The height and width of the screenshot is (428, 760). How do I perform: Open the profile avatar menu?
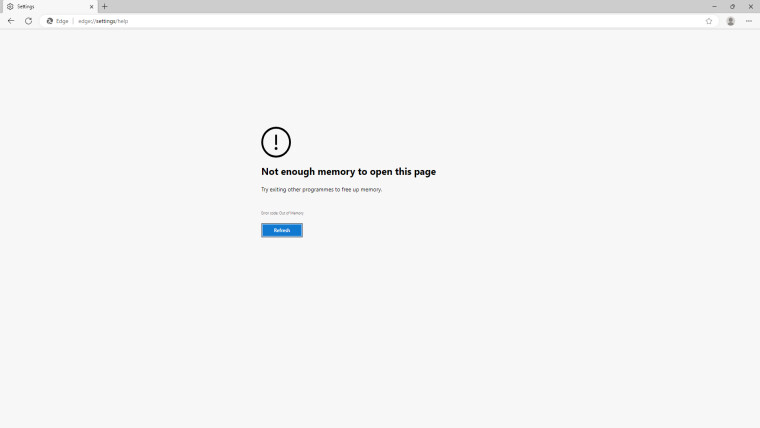coord(730,21)
